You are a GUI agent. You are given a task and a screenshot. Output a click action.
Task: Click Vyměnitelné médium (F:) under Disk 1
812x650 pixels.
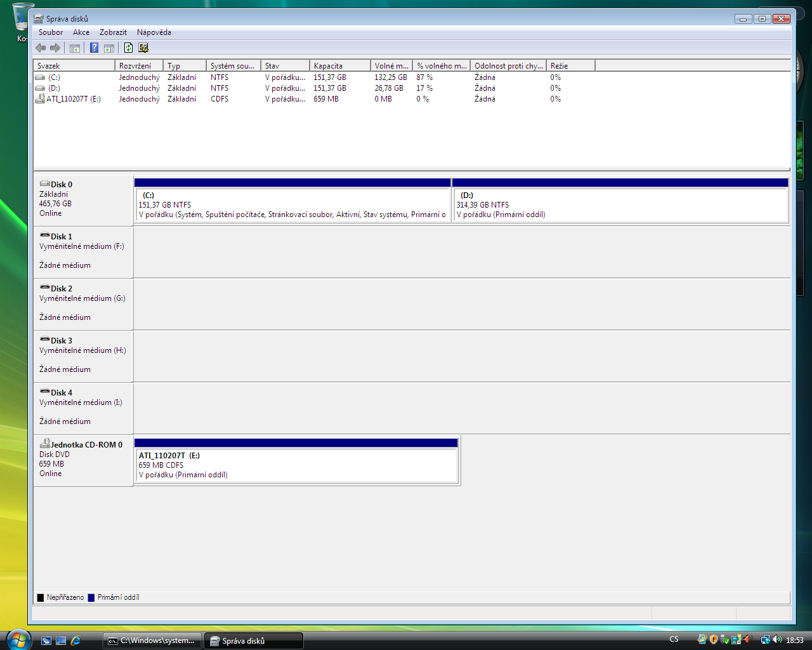[x=82, y=246]
